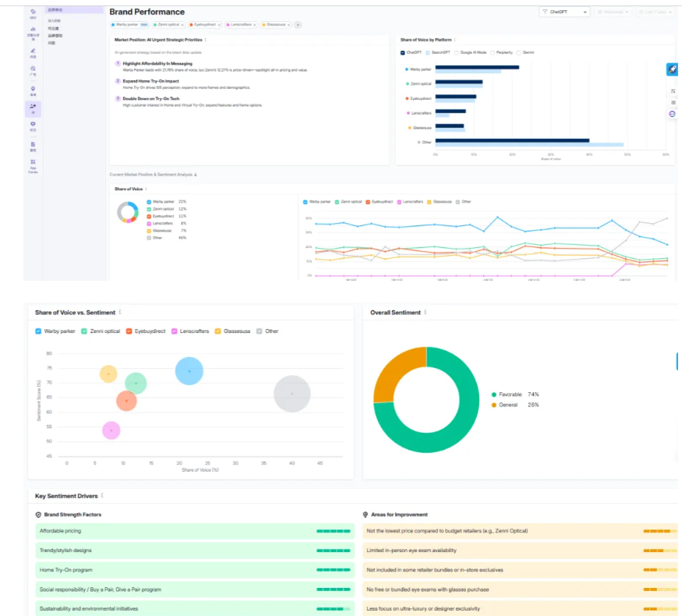Toggle Warby parker in Share of Voice vs. Sentiment legend
This screenshot has width=682, height=616.
[x=38, y=331]
